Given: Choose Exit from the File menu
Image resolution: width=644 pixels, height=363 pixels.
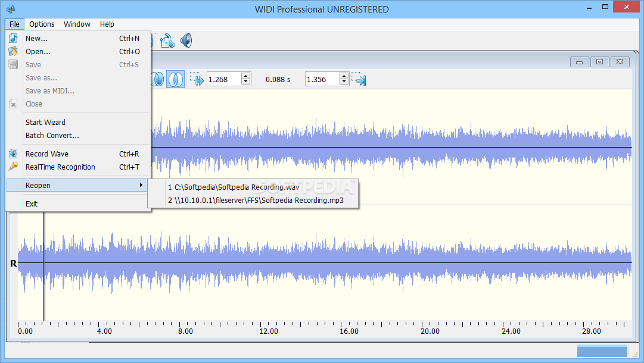Looking at the screenshot, I should pos(79,204).
